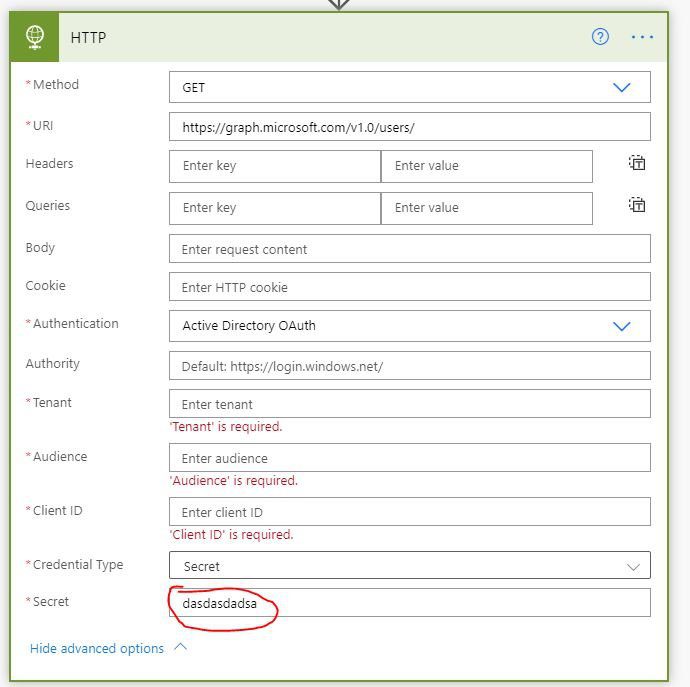Expand the Method GET dropdown
The width and height of the screenshot is (690, 687).
point(410,87)
